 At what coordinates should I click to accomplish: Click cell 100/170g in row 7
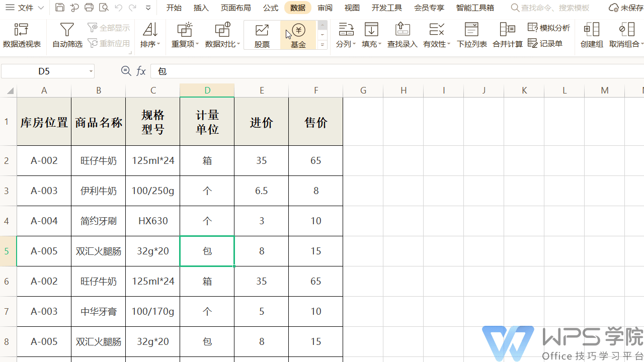tap(153, 311)
